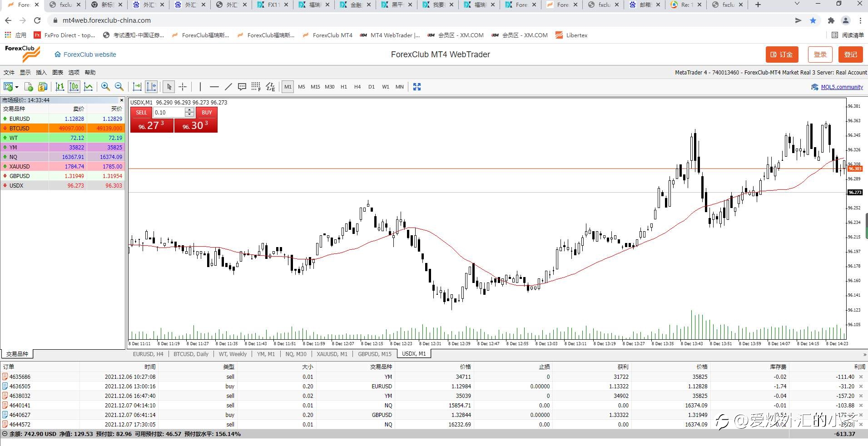Select the text label comment tool

point(242,87)
